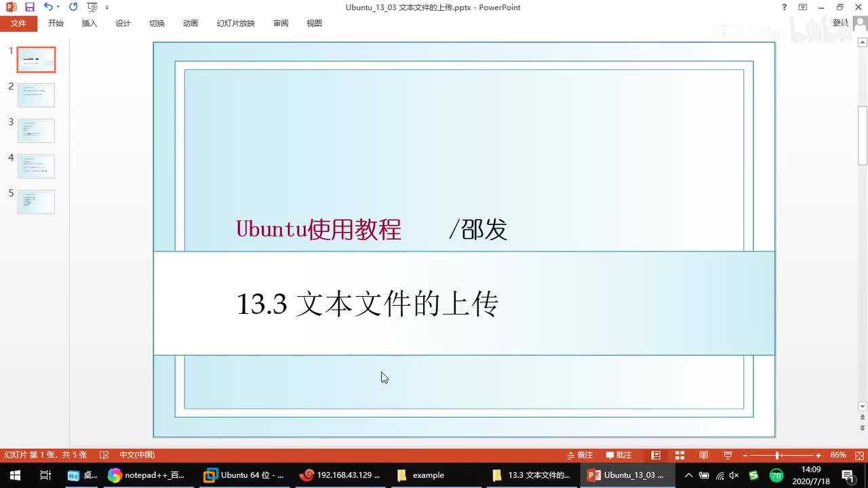The height and width of the screenshot is (488, 868).
Task: Switch to the 切换 (Transitions) ribbon tab
Action: (157, 23)
